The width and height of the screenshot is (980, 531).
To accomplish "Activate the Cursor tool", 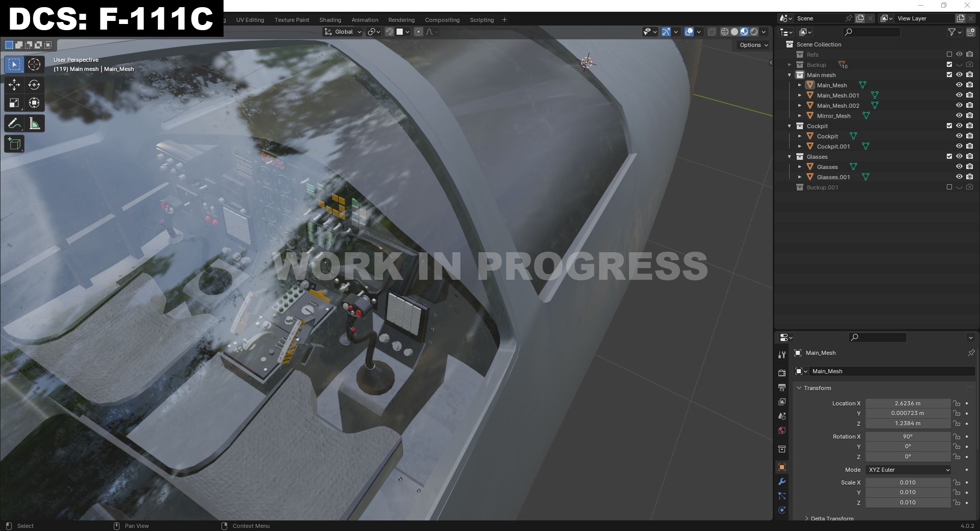I will point(34,64).
